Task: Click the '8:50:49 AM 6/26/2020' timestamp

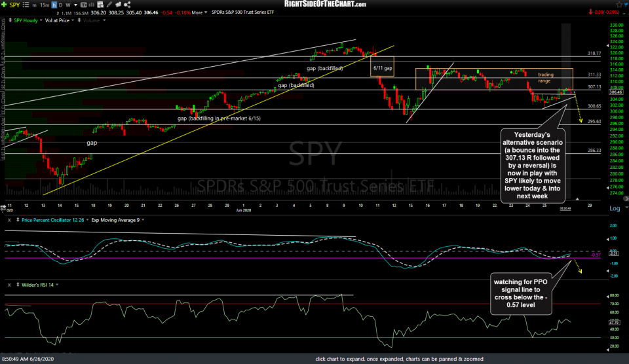Action: click(x=28, y=359)
